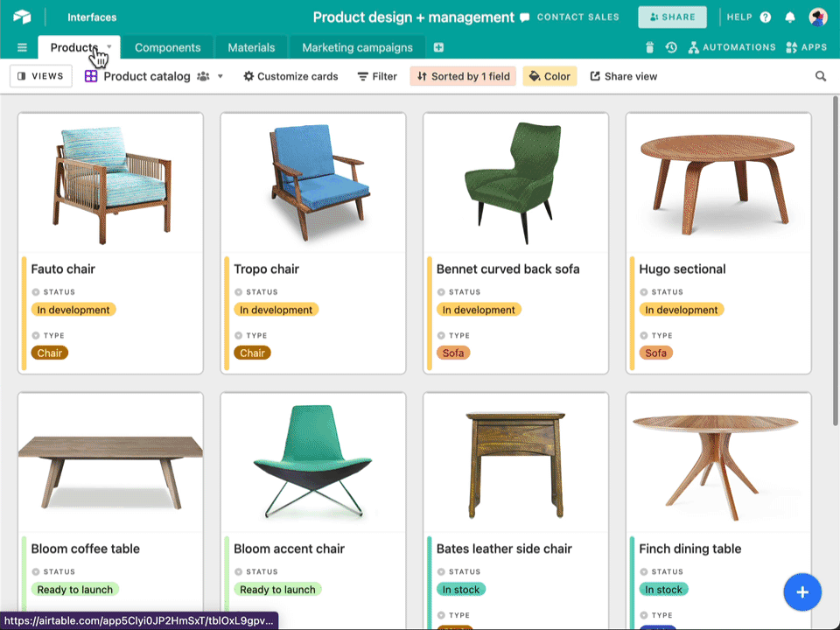Open Customize cards settings
840x630 pixels.
coord(290,76)
